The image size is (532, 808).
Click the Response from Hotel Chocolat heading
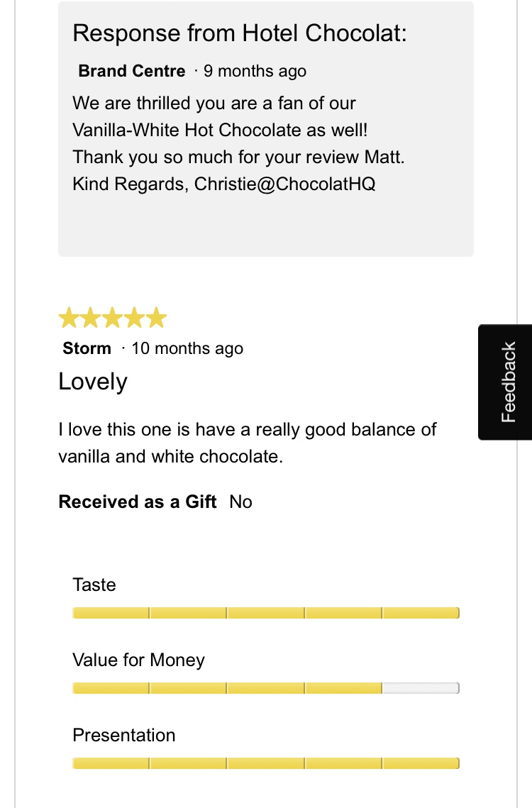[240, 33]
